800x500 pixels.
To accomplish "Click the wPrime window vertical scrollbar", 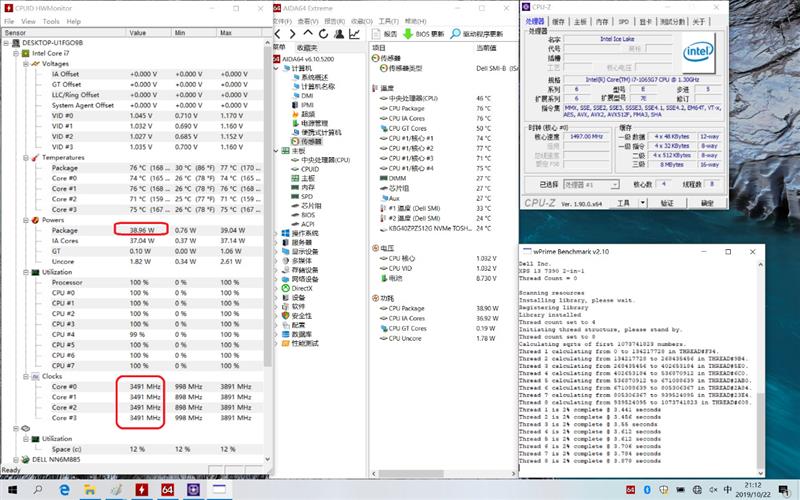I will point(760,431).
